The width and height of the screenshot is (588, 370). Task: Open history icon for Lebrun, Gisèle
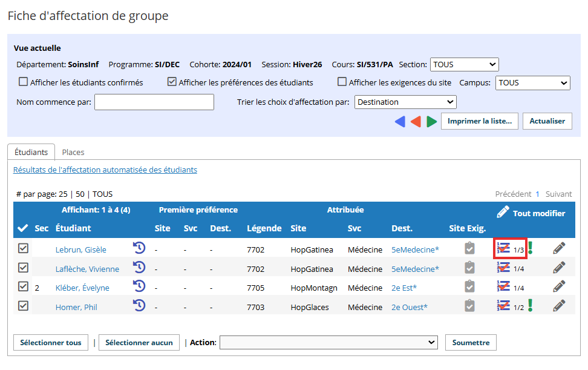click(139, 248)
